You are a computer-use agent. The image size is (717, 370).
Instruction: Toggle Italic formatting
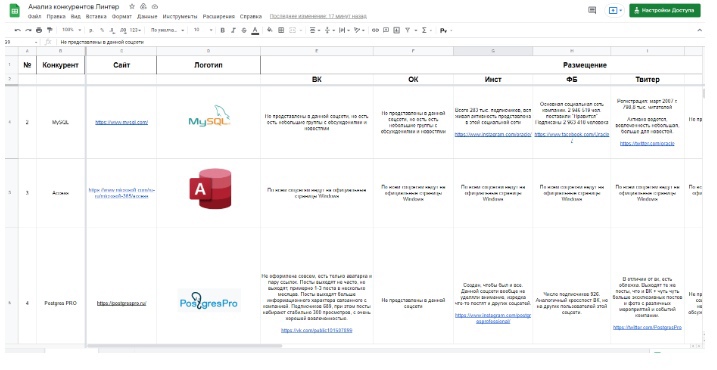point(233,30)
